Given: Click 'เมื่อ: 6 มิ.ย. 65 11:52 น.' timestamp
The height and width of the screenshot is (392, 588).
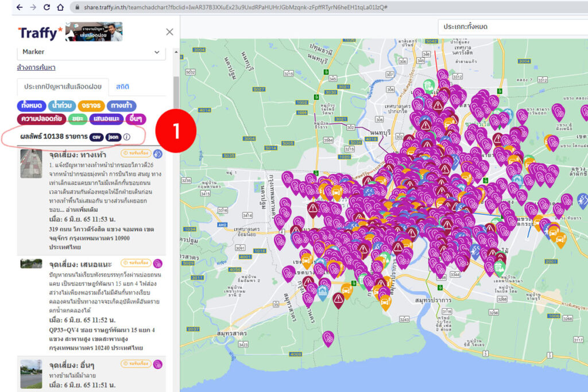Looking at the screenshot, I should 82,320.
